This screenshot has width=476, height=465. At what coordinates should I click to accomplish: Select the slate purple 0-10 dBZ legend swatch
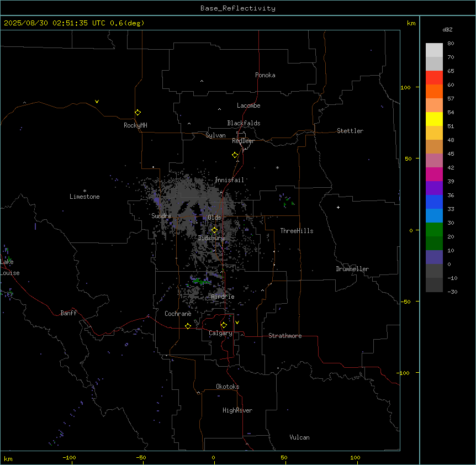(x=434, y=257)
